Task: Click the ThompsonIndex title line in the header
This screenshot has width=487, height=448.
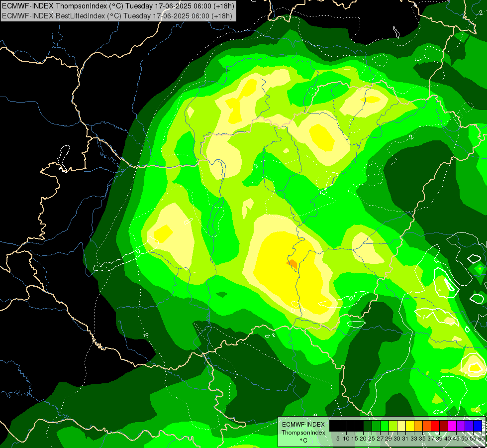Action: click(118, 5)
